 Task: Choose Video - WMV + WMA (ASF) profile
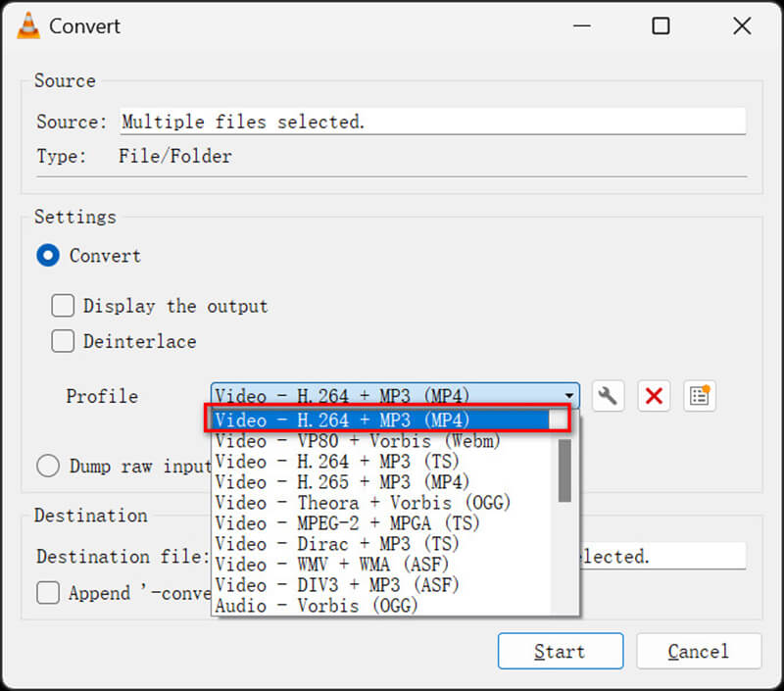click(x=383, y=565)
